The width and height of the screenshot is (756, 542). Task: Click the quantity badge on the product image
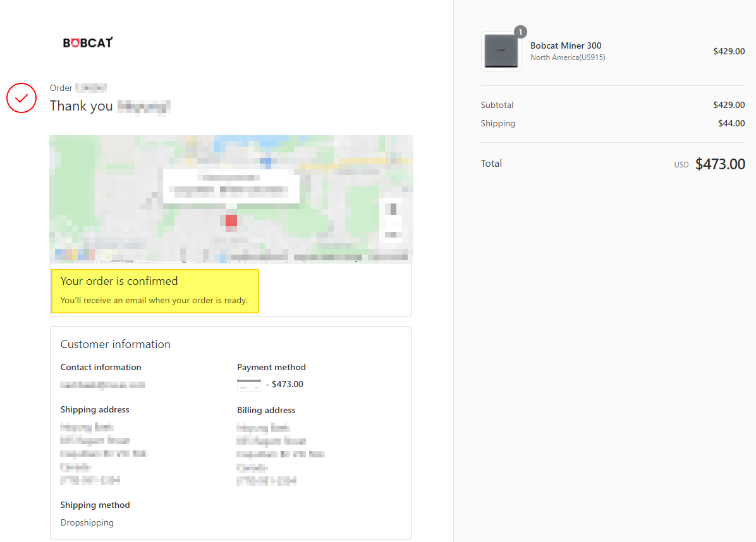tap(520, 32)
